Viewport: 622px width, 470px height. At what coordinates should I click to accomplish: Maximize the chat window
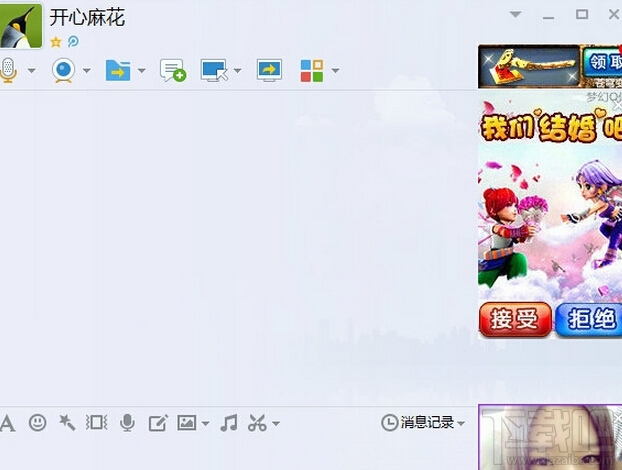pos(582,15)
